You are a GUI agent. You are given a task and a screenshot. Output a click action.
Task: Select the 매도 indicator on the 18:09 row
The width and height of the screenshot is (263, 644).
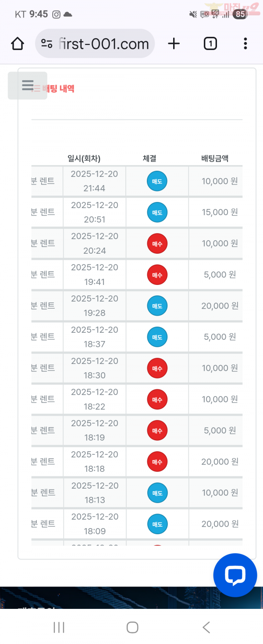(x=157, y=524)
